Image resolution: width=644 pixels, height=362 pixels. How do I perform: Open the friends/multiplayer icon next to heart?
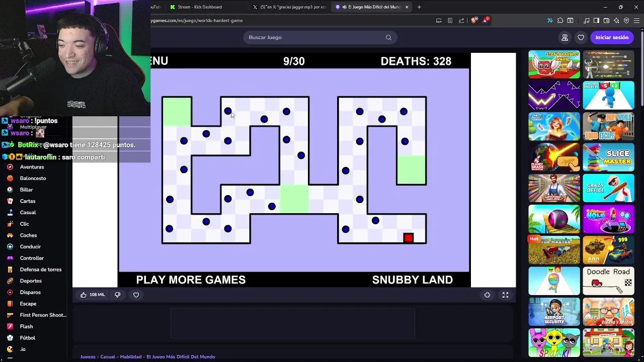pyautogui.click(x=565, y=37)
